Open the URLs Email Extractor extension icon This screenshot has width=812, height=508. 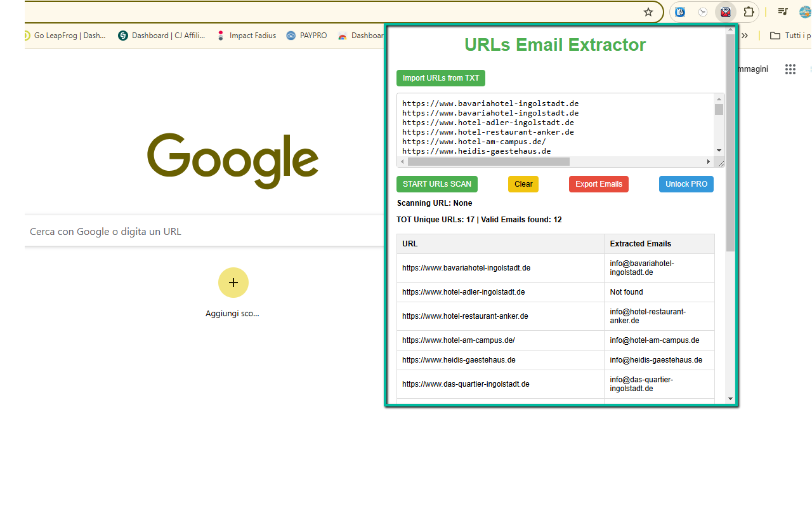coord(725,11)
